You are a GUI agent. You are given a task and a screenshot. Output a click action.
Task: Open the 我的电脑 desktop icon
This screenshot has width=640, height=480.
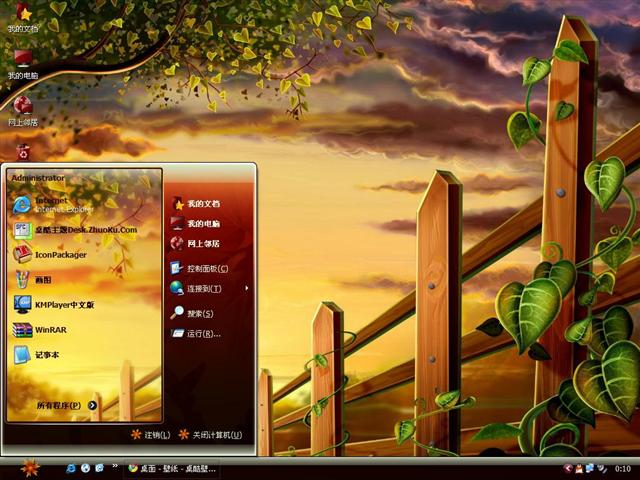[x=23, y=64]
